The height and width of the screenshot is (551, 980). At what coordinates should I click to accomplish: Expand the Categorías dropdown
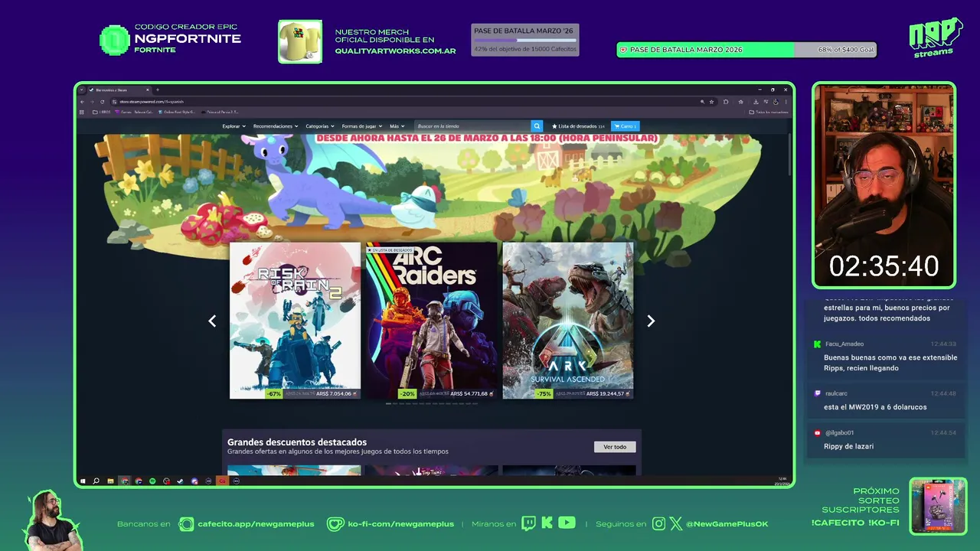click(x=320, y=126)
